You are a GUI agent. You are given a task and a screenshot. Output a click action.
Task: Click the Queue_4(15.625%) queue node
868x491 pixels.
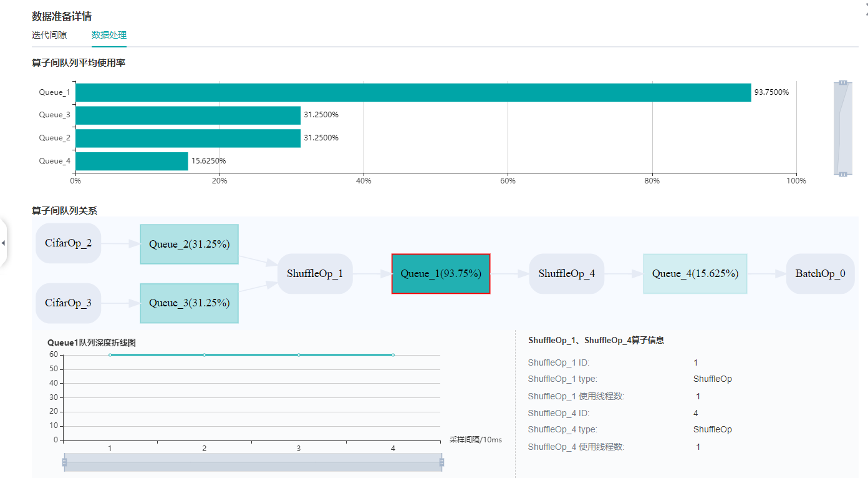695,273
